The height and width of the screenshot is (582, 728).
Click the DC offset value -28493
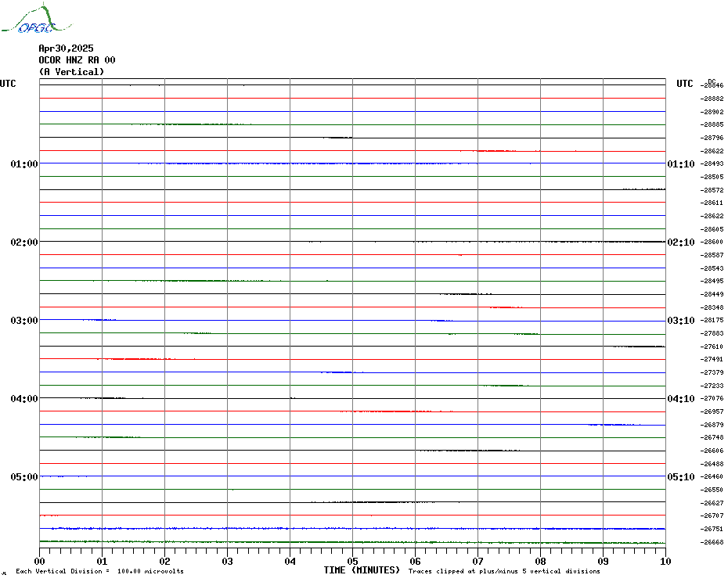712,163
